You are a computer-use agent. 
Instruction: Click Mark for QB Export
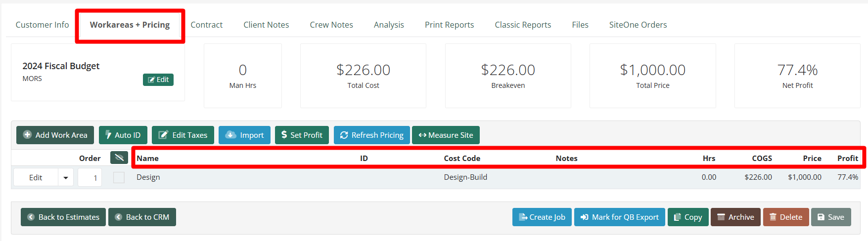pyautogui.click(x=620, y=217)
